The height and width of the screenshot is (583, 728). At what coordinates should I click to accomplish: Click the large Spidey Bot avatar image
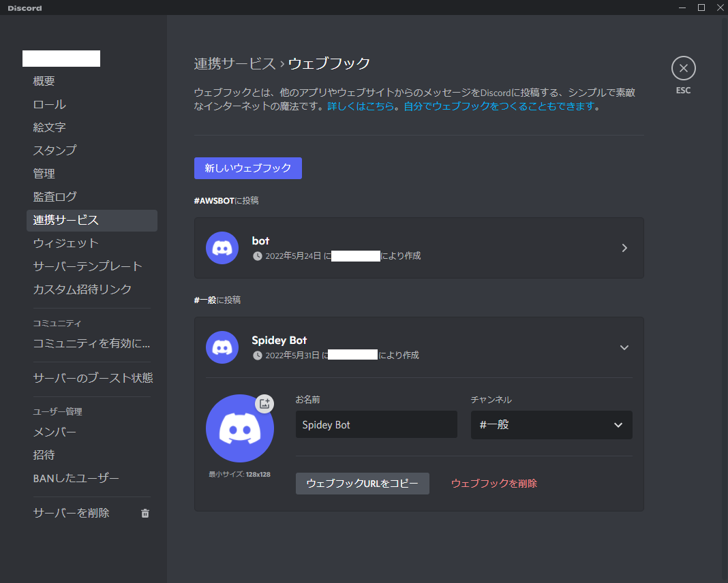point(239,428)
